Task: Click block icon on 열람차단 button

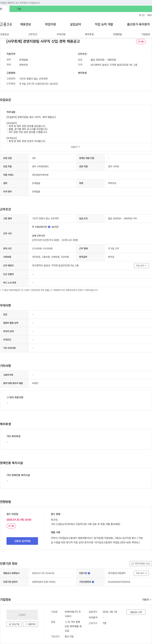Action: pos(26,624)
